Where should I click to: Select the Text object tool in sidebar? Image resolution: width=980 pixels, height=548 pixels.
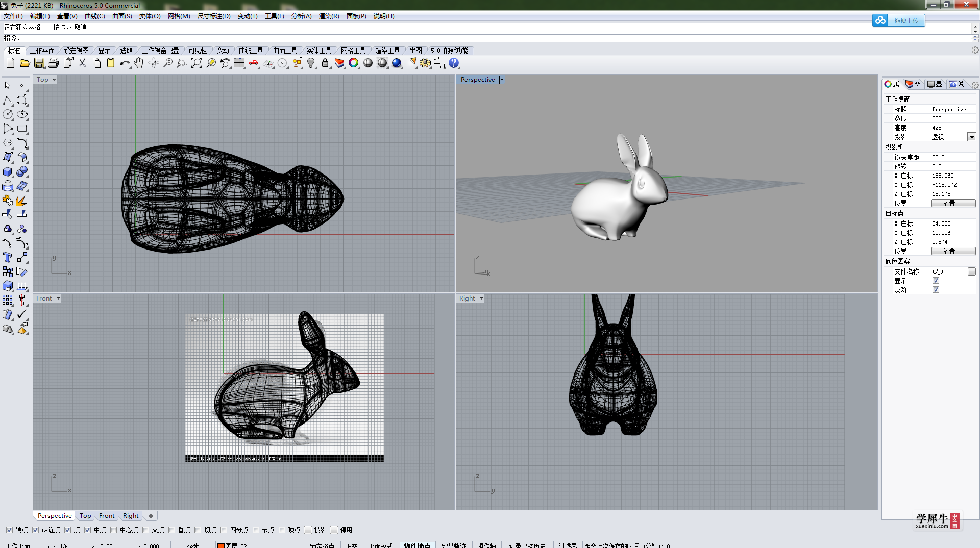tap(8, 258)
